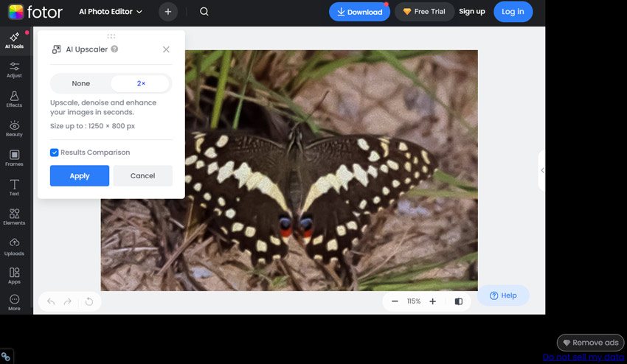Select the 2× upscale option
The width and height of the screenshot is (627, 364).
tap(141, 83)
